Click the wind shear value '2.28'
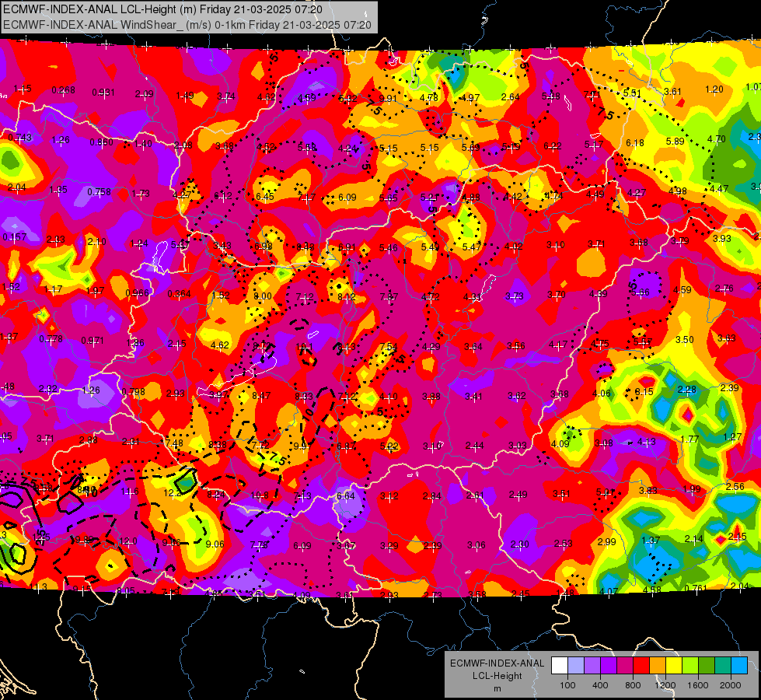Image resolution: width=761 pixels, height=700 pixels. tap(686, 389)
